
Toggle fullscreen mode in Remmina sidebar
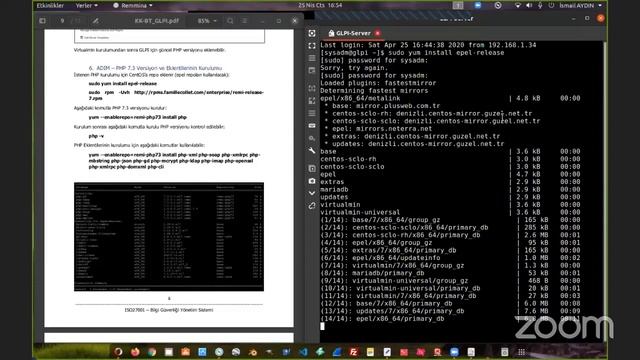pos(312,46)
